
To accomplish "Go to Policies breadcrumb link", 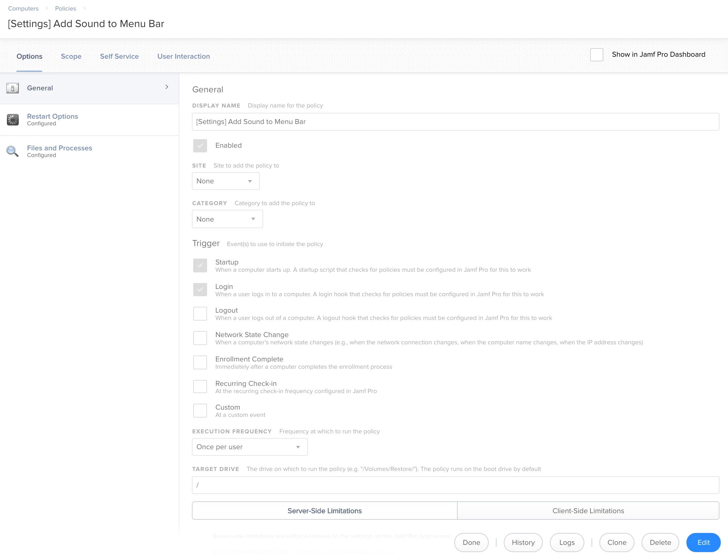I will [x=66, y=8].
